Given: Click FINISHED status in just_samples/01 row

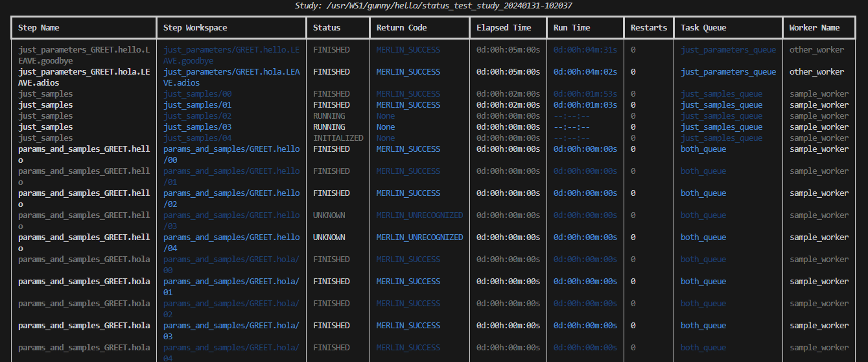Looking at the screenshot, I should pyautogui.click(x=331, y=105).
